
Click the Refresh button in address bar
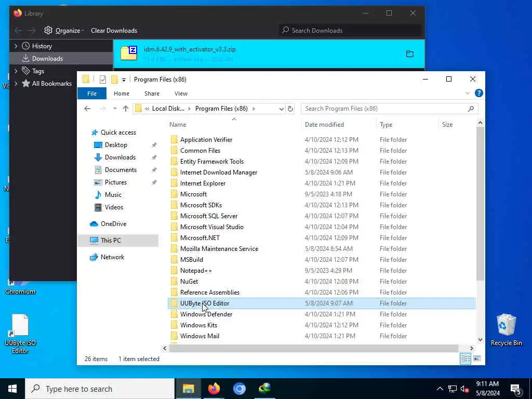(290, 109)
